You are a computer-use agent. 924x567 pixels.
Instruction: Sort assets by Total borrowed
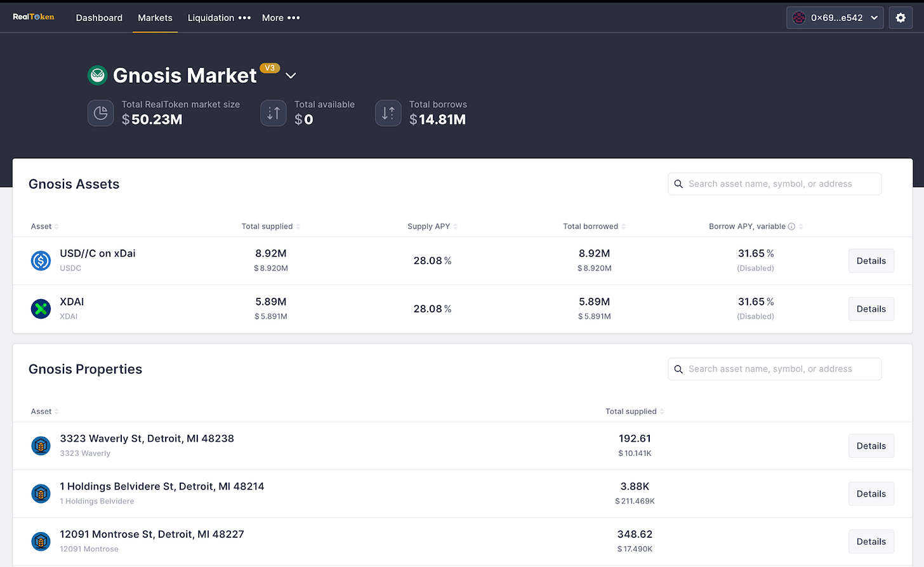(594, 227)
